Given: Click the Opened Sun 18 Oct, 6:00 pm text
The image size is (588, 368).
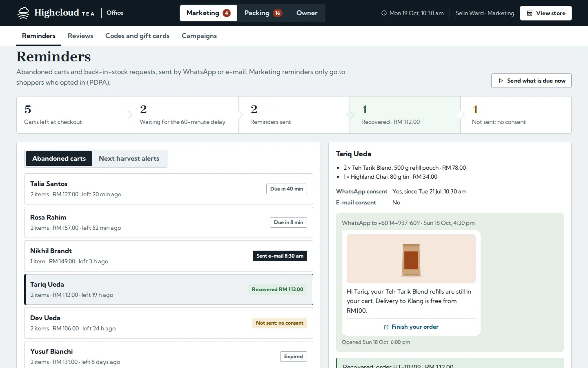Looking at the screenshot, I should pos(376,342).
